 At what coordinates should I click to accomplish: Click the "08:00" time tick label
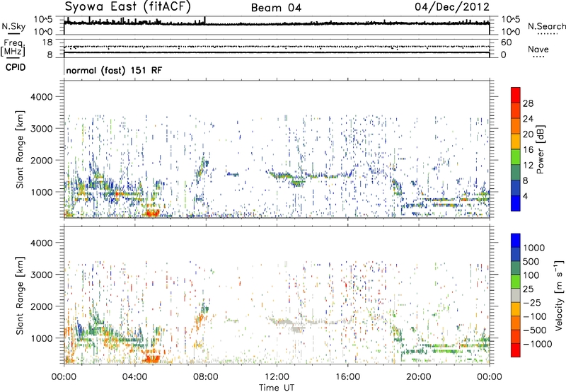click(206, 377)
